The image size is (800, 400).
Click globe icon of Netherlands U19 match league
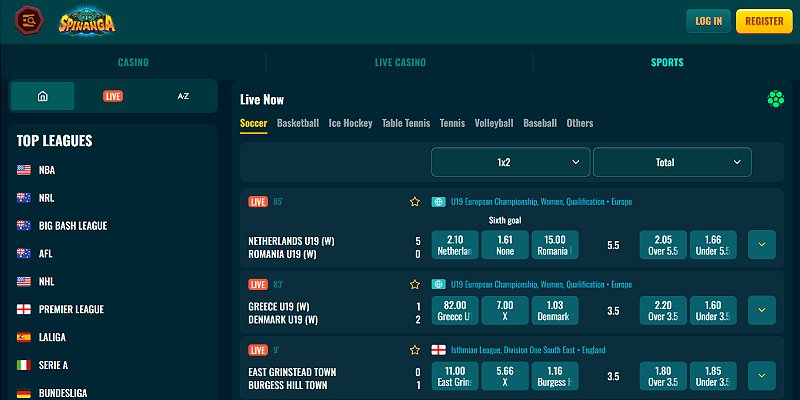click(x=438, y=202)
